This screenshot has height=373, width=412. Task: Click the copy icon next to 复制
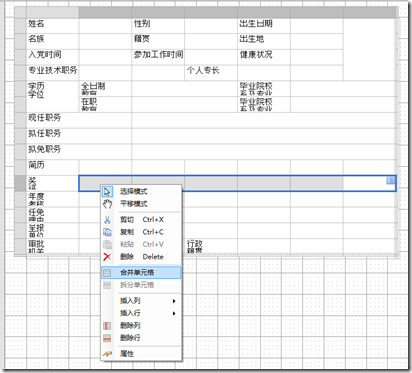[107, 232]
